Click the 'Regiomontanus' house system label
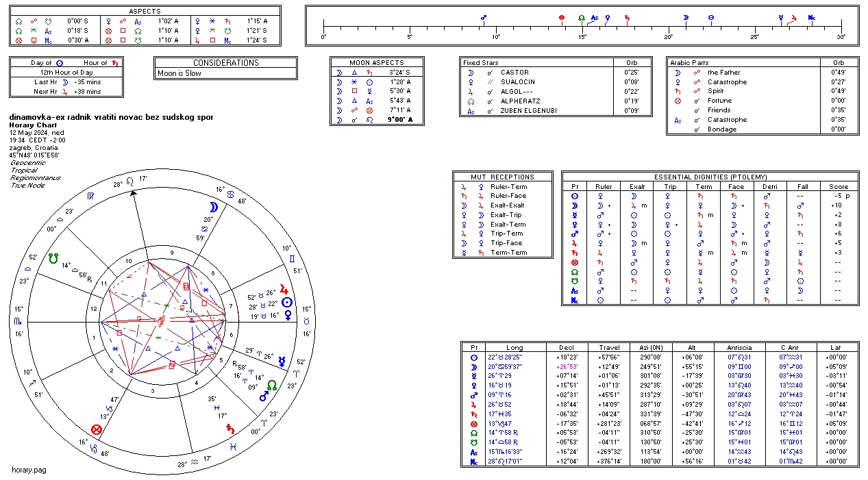Viewport: 868px width, 480px height. pyautogui.click(x=35, y=178)
